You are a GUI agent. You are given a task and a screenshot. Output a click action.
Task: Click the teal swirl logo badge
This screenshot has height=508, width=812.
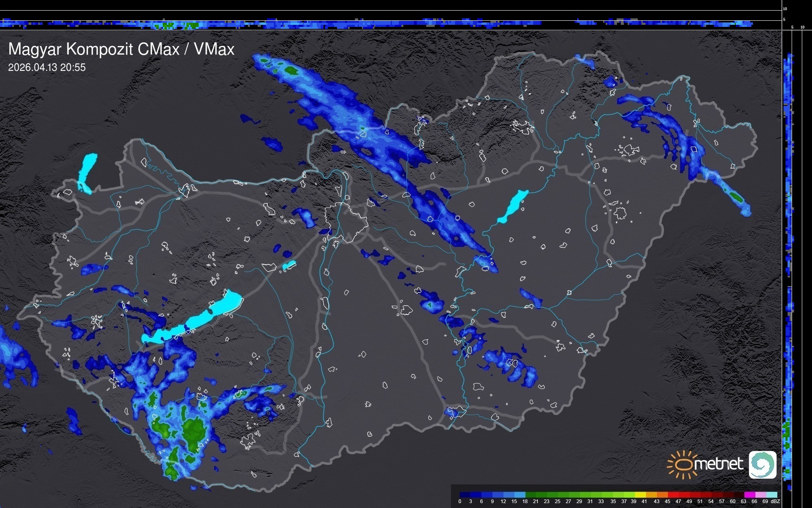762,465
